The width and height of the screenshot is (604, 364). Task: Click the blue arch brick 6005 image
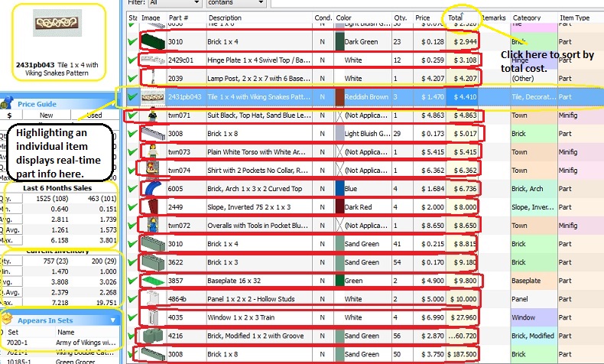pos(153,188)
